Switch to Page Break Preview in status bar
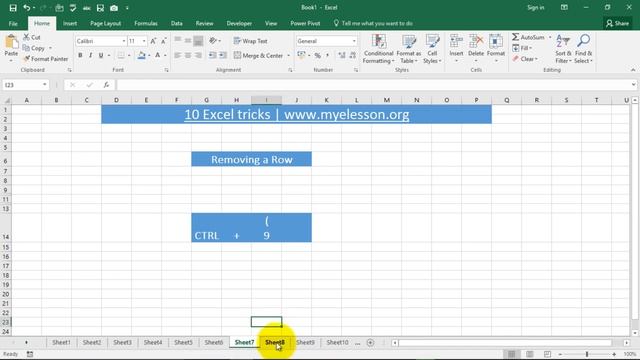Viewport: 640px width, 360px height. coord(547,354)
